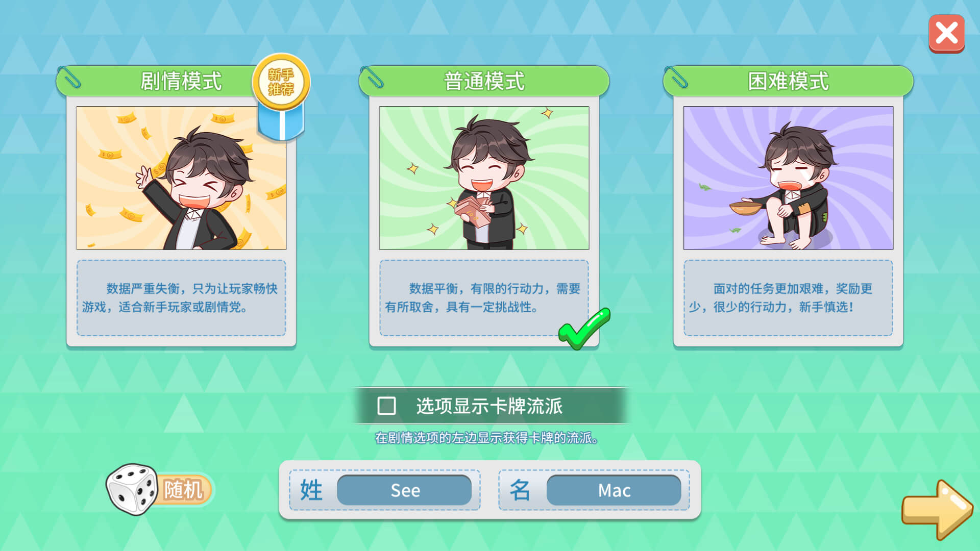The height and width of the screenshot is (551, 980).
Task: Select the 困难模式 header tab
Action: pyautogui.click(x=788, y=81)
